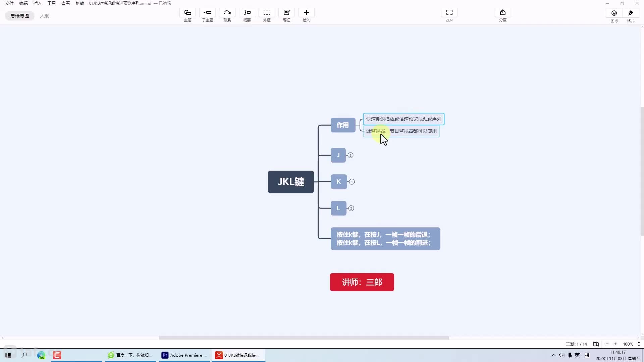Viewport: 644px width, 362px height.
Task: Switch to the Adobe Premiere taskbar window
Action: point(184,355)
